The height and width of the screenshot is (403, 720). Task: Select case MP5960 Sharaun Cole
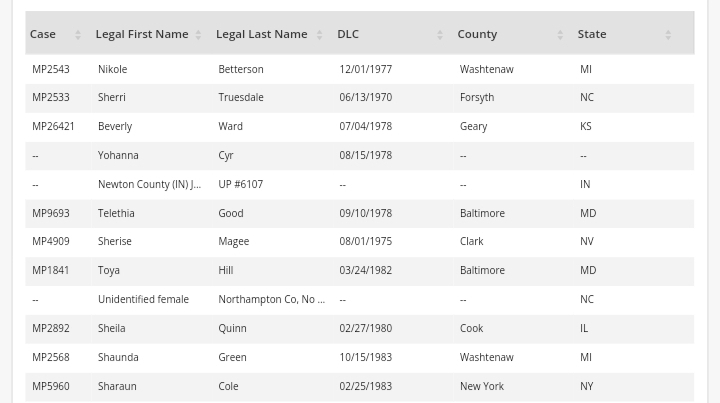pyautogui.click(x=51, y=387)
